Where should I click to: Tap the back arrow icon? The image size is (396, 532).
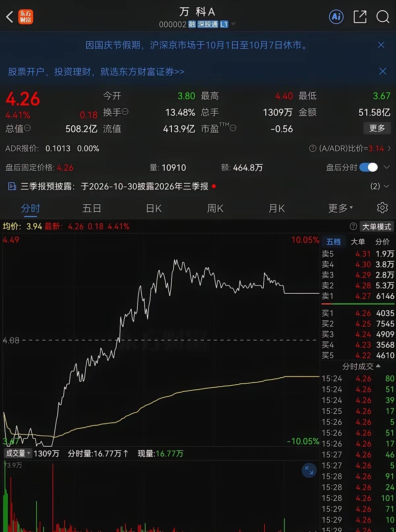coord(10,17)
